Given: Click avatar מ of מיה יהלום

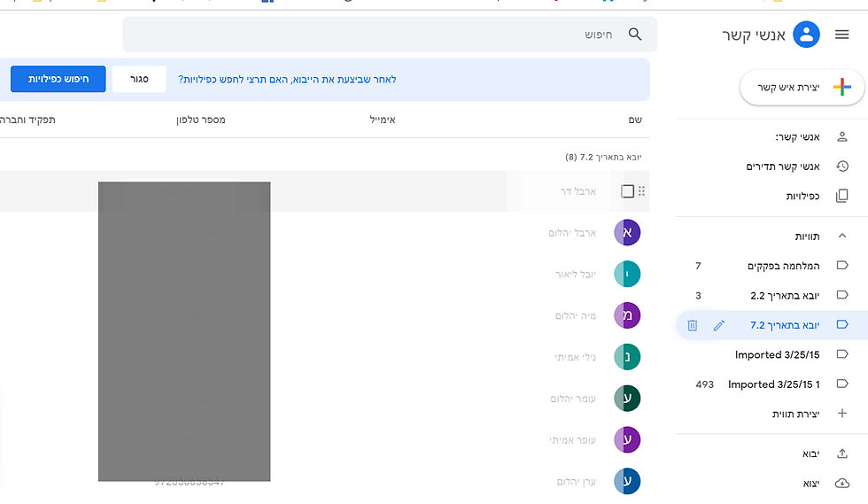Looking at the screenshot, I should click(627, 315).
